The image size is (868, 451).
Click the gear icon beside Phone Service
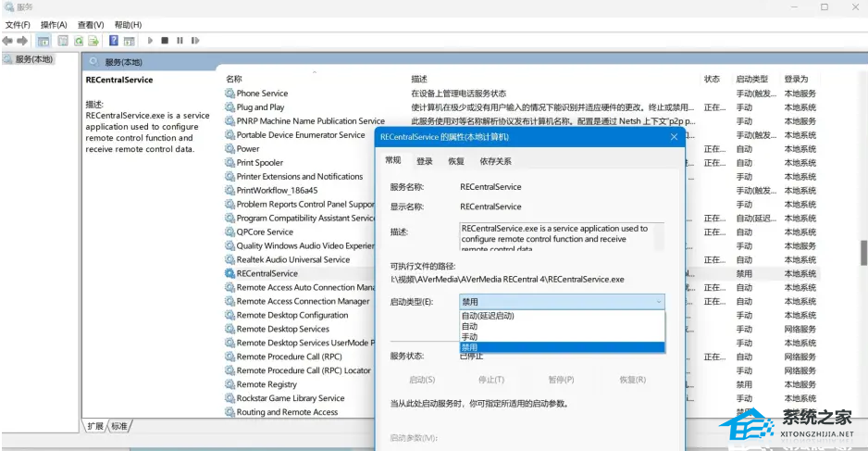point(229,94)
